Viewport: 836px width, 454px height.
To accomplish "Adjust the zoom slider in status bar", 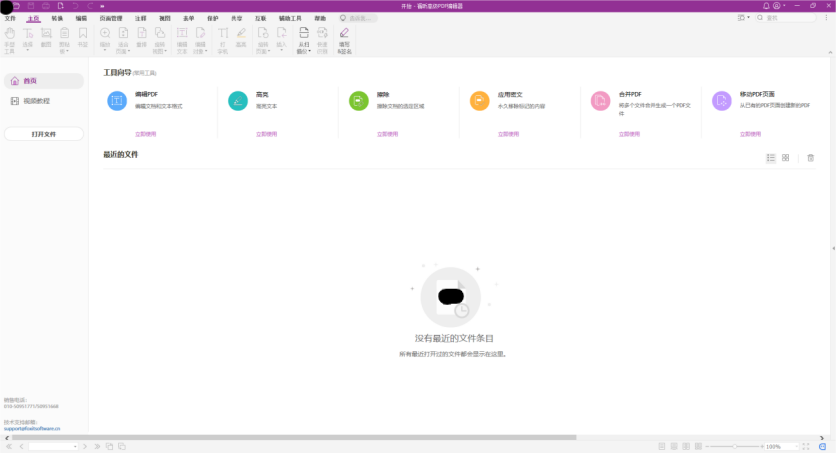I will [736, 446].
